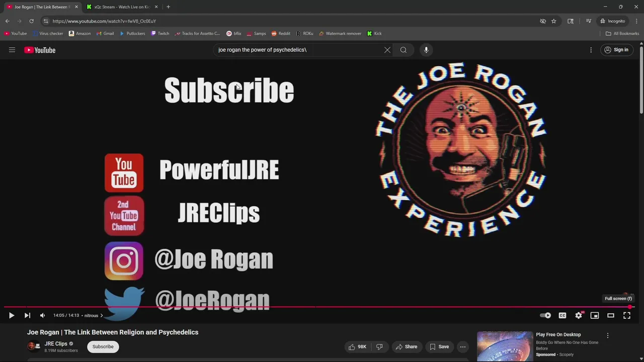Open the Reddit bookmark

pos(281,34)
